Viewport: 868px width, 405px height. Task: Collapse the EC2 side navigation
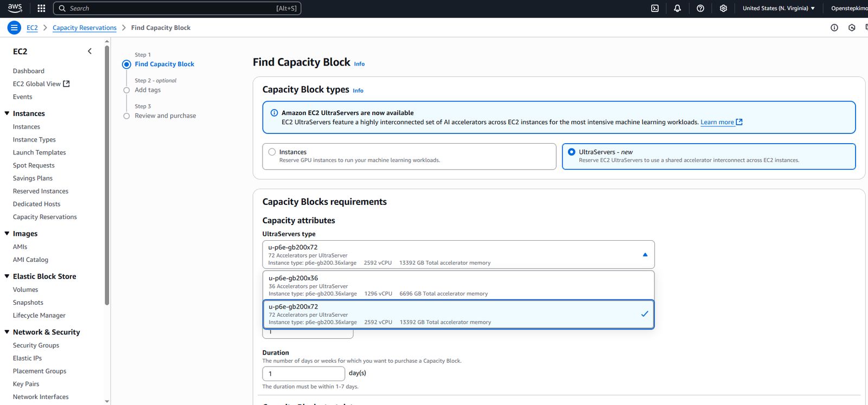[x=90, y=51]
